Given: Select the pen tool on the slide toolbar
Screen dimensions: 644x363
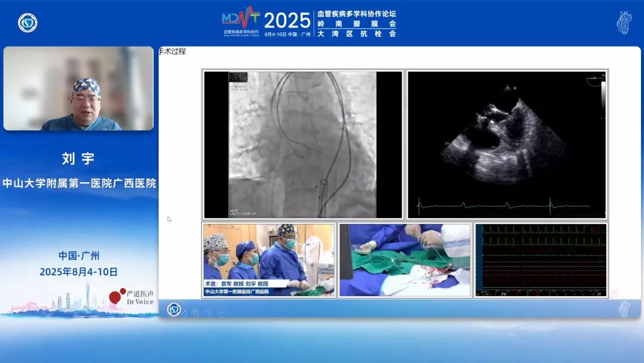Looking at the screenshot, I should tap(184, 312).
